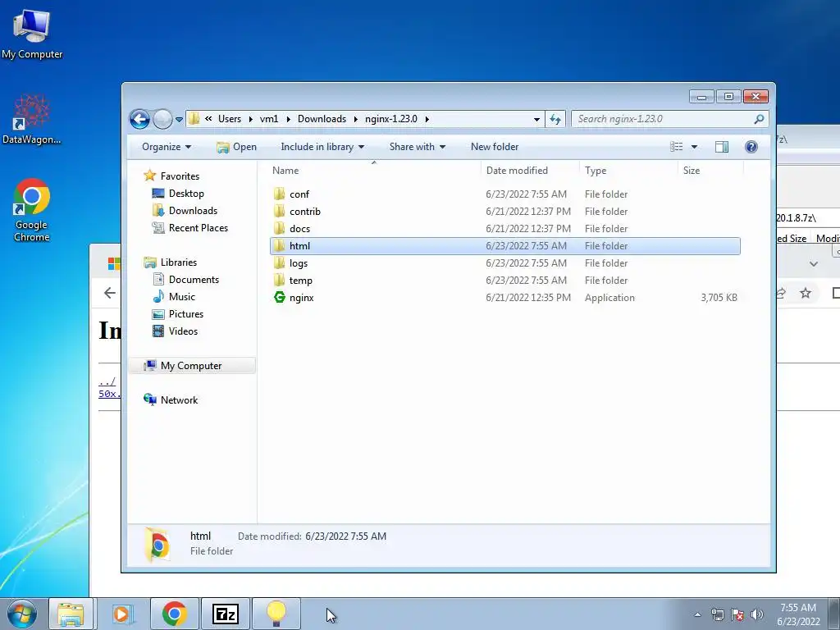Click the back arrow in Chrome window
The height and width of the screenshot is (630, 840).
[110, 293]
